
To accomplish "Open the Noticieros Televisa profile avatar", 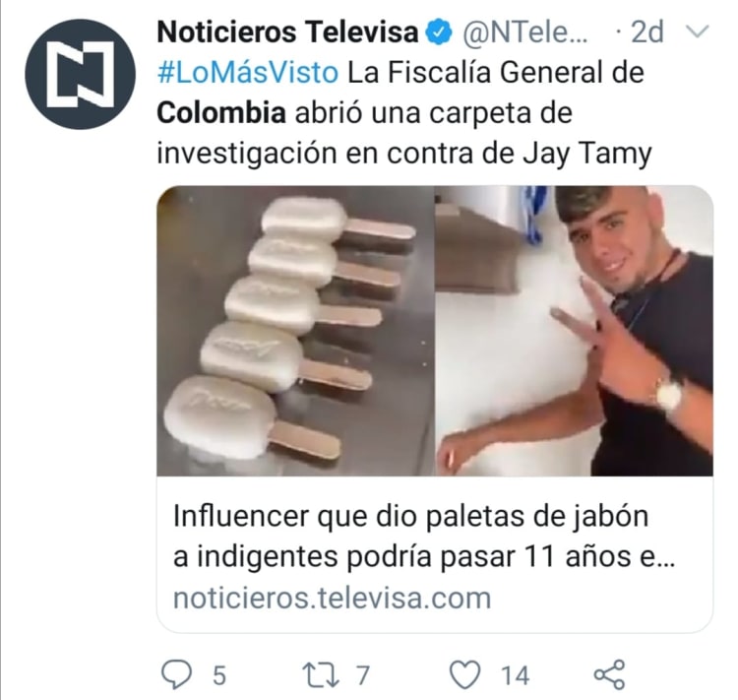I will (80, 74).
